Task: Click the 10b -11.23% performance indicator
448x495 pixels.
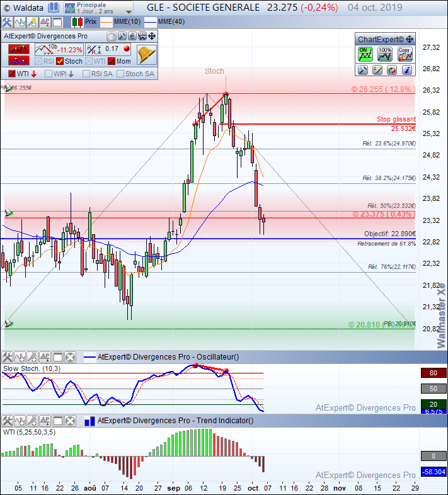Action: [59, 49]
